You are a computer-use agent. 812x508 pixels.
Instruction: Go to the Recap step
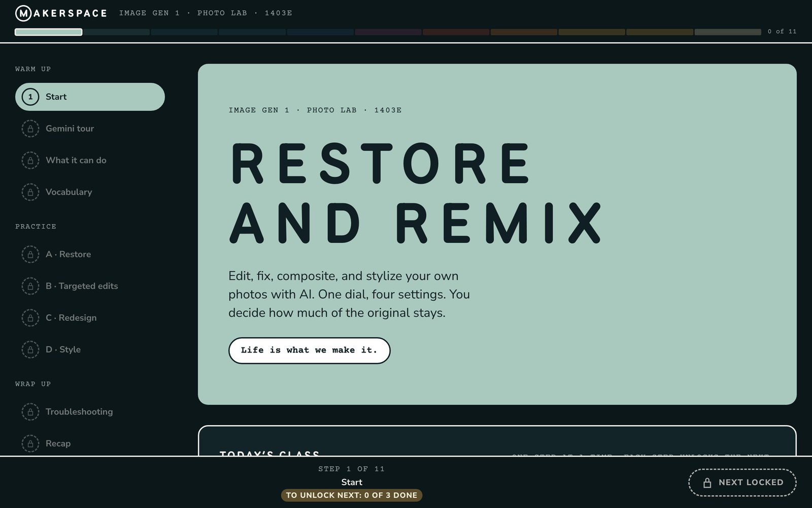[90, 443]
